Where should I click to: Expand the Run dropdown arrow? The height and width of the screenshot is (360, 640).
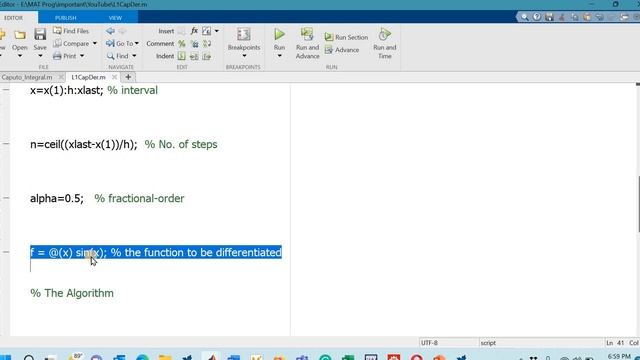[x=279, y=56]
